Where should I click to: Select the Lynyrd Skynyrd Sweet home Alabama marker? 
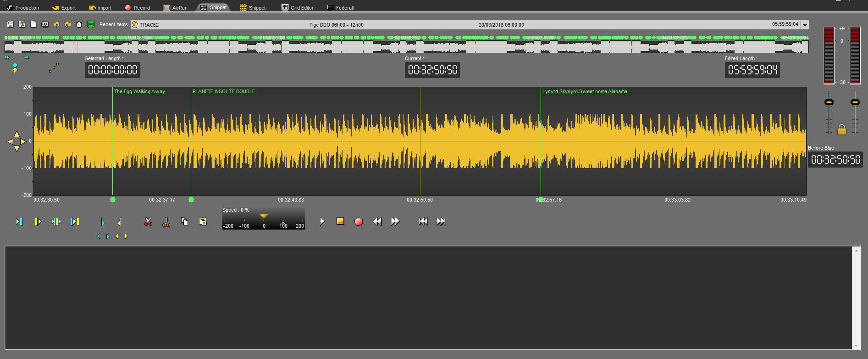tap(584, 91)
